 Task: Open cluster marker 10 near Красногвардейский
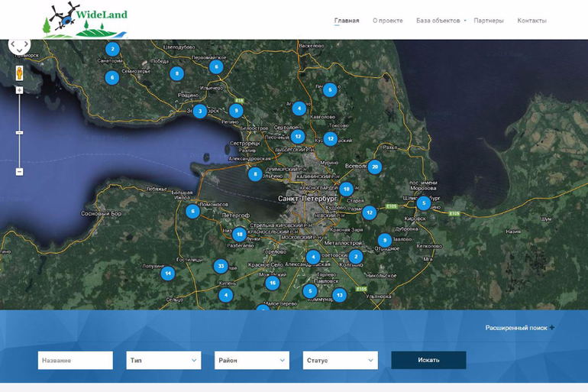347,189
